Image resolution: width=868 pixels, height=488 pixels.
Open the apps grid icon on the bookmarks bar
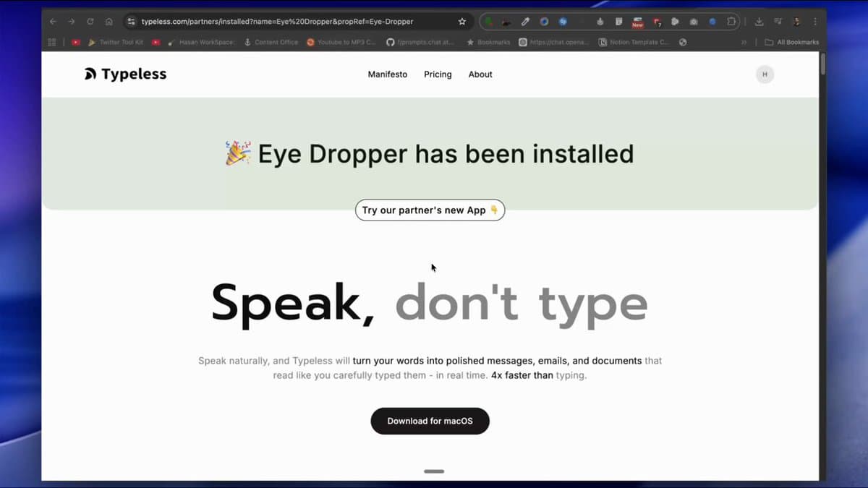(51, 42)
